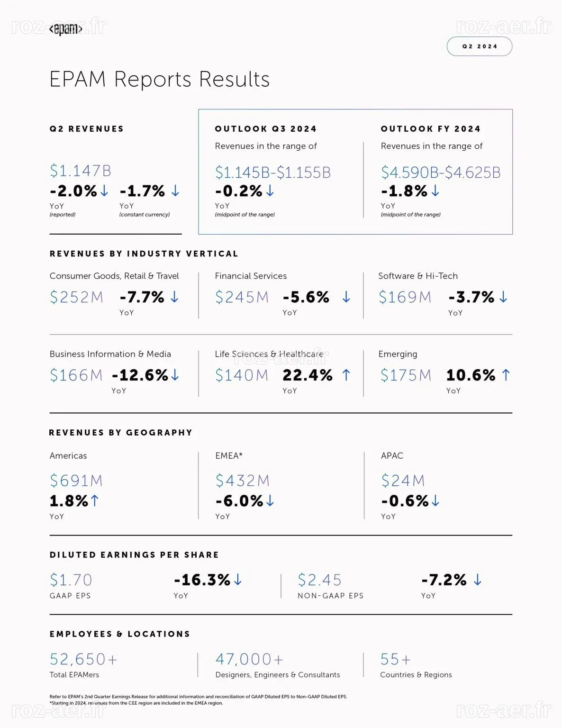Click the up arrow next to 22.4%
Viewport: 562px width, 728px height.
pyautogui.click(x=346, y=375)
